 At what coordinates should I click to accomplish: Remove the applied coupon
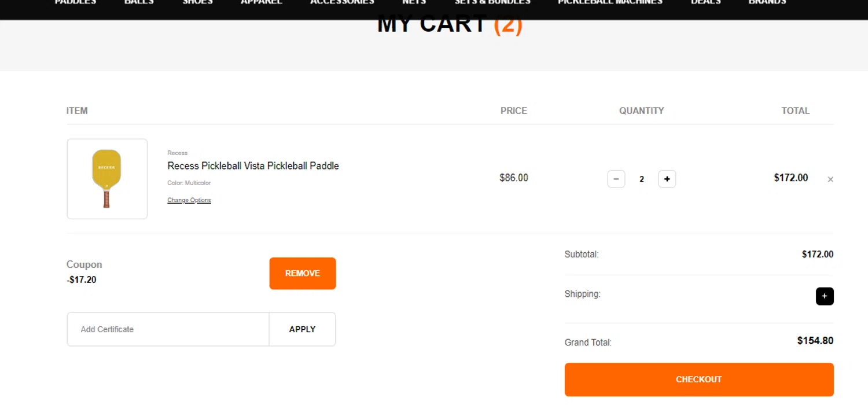(302, 273)
